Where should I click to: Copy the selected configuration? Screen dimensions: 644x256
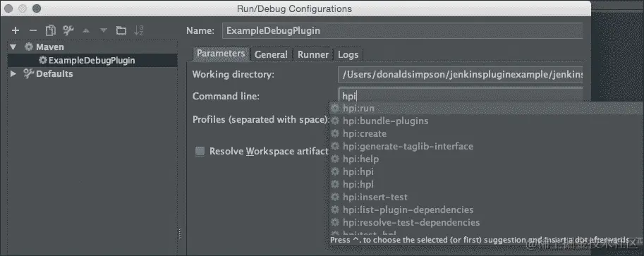51,30
